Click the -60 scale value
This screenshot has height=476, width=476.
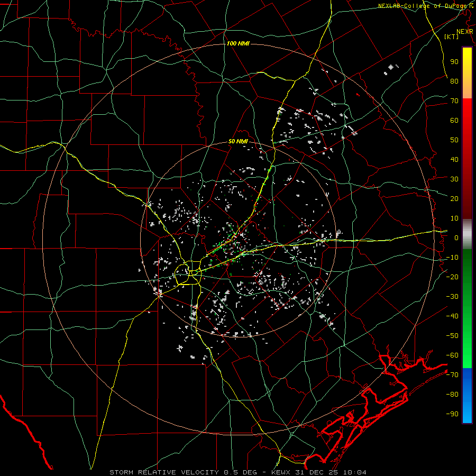(452, 355)
